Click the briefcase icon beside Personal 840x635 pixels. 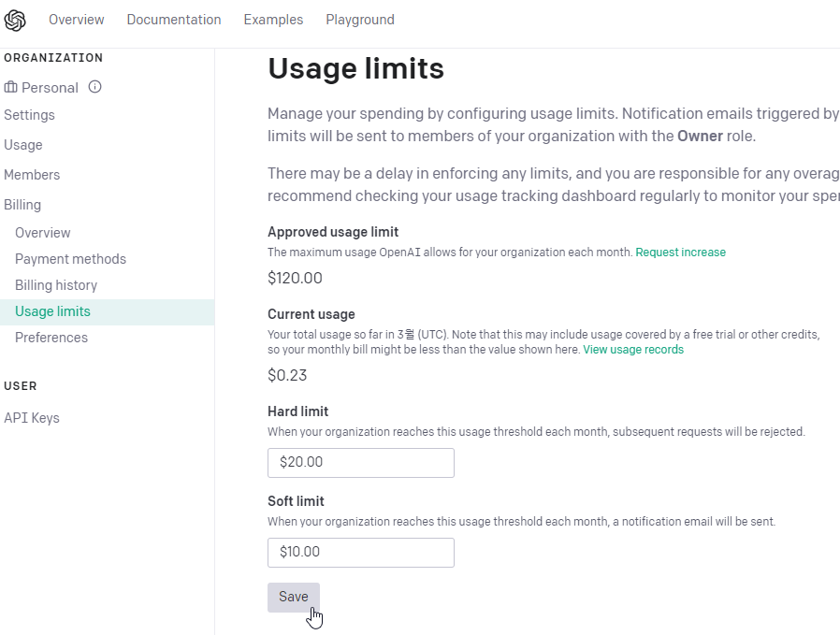[10, 87]
